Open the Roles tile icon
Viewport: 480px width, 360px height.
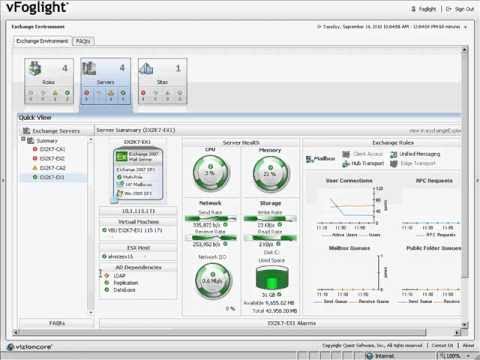35,68
